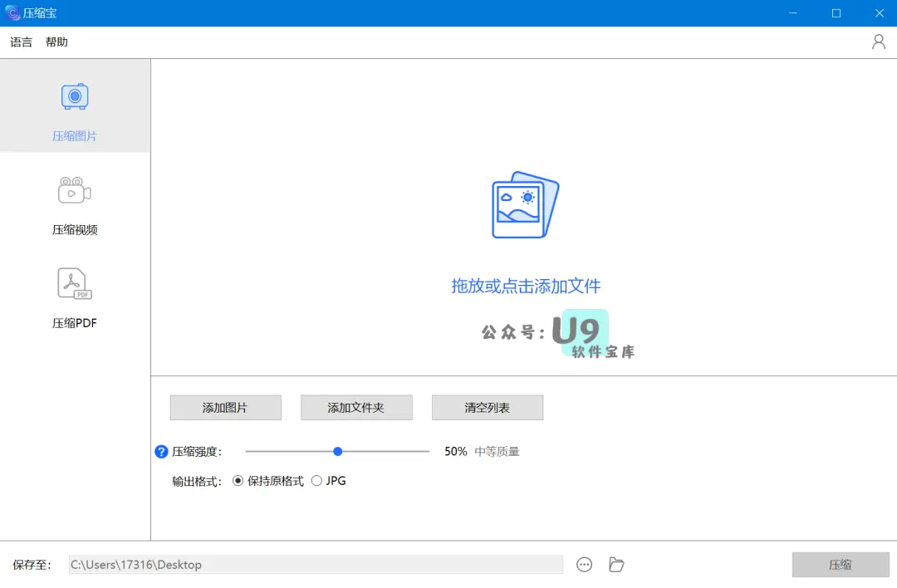Select the 压缩图片 sidebar icon

[75, 96]
